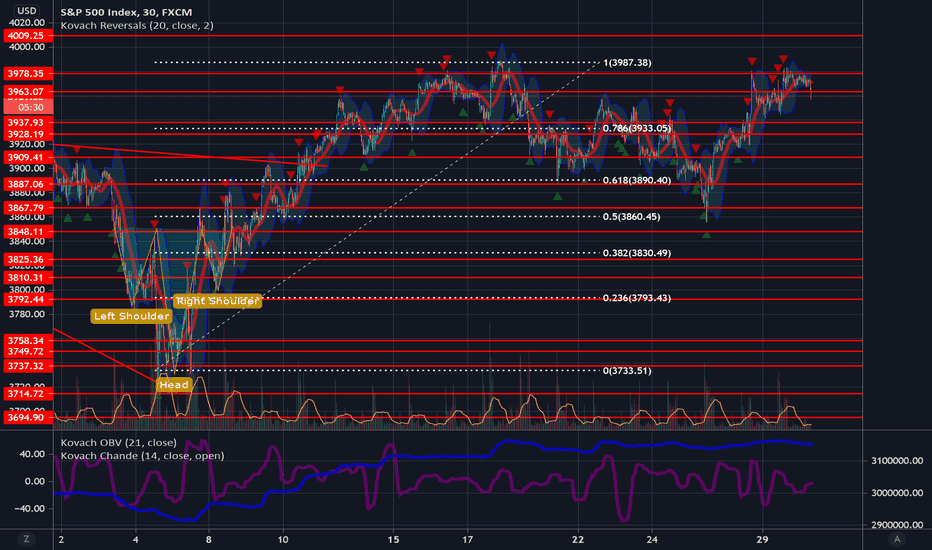Click the 3000000.00 OBV scale value
932x550 pixels.
897,493
